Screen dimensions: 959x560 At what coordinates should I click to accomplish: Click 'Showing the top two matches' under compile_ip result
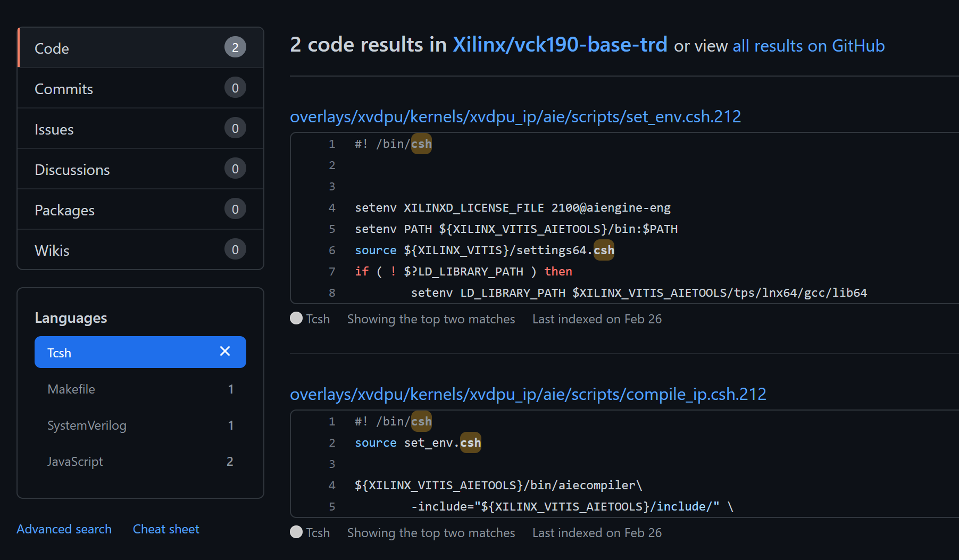pos(431,533)
